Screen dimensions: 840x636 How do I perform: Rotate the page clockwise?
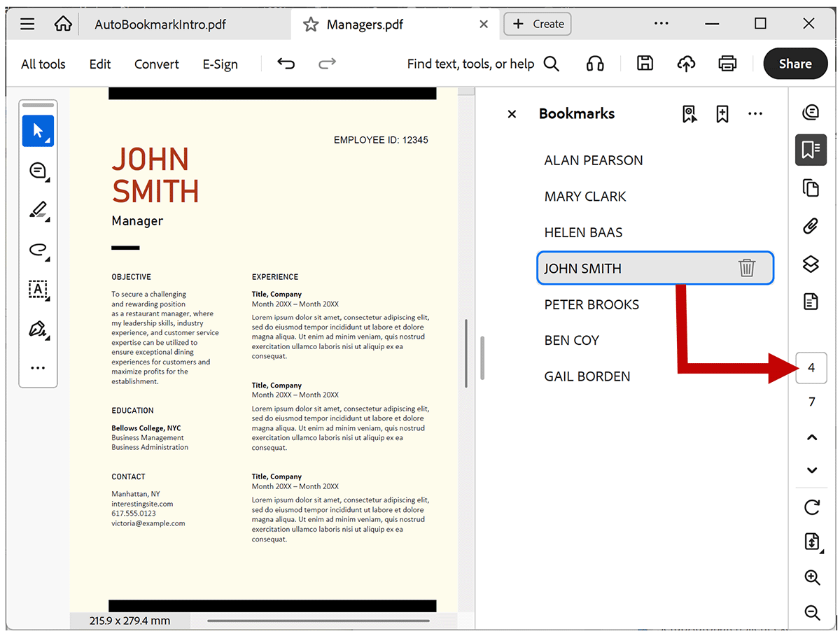point(812,507)
